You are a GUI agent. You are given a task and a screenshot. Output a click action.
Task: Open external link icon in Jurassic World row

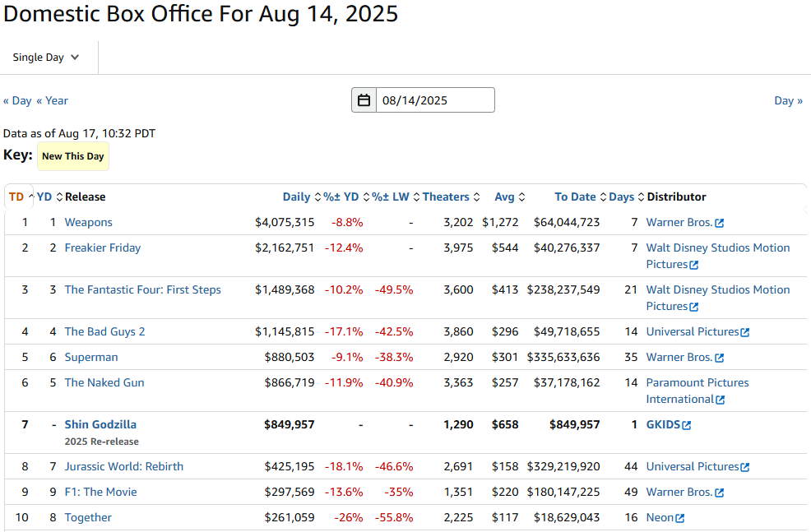coord(745,467)
